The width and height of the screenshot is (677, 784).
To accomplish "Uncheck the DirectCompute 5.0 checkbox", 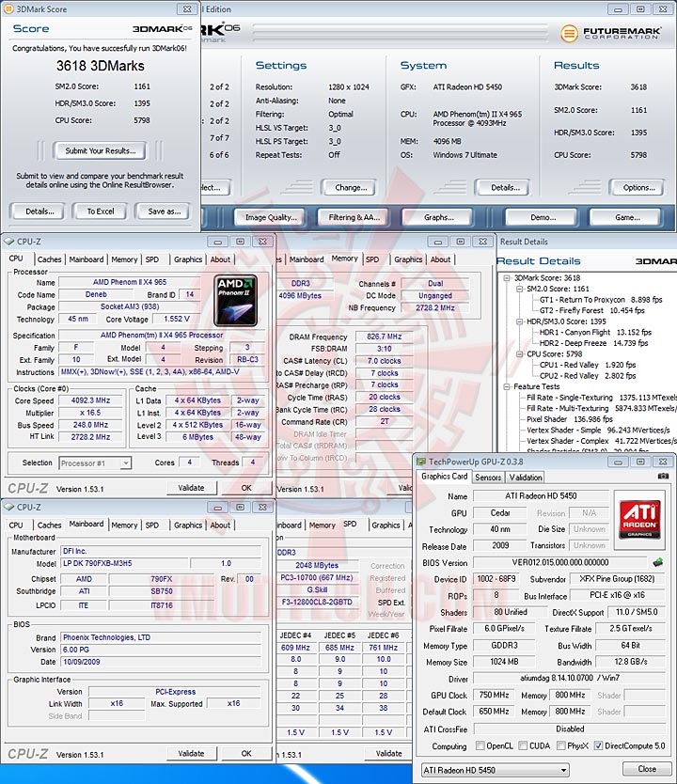I will tap(598, 745).
